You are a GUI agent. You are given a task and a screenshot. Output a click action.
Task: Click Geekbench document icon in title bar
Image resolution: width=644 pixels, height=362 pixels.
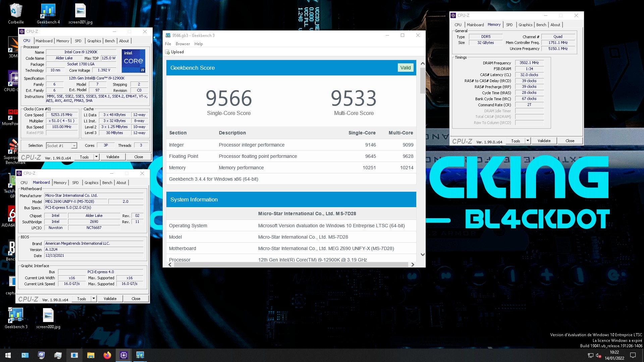tap(168, 36)
